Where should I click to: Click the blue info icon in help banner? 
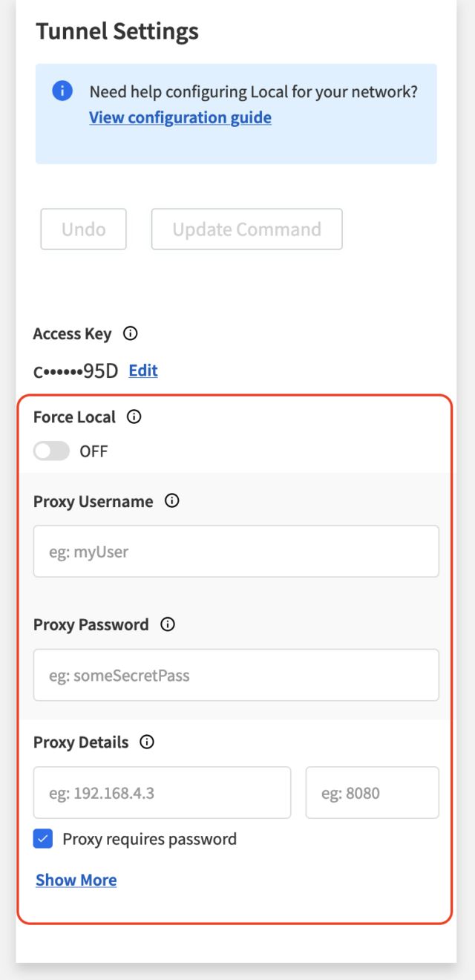62,91
